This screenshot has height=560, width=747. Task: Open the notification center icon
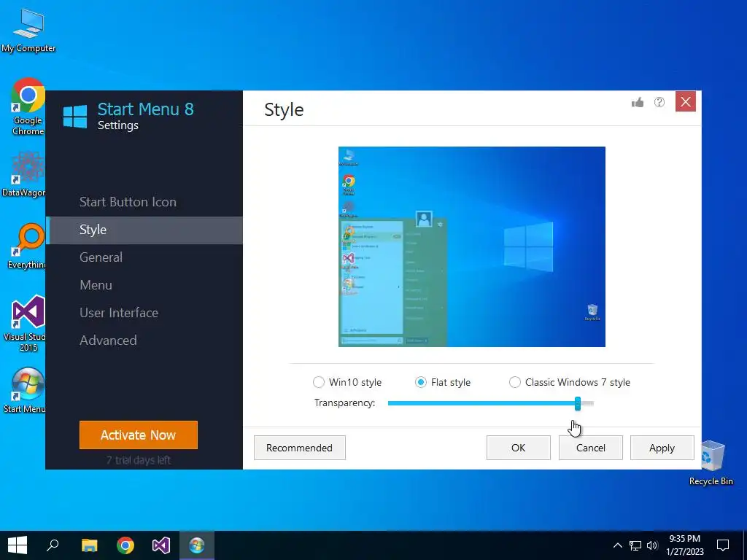click(x=723, y=545)
